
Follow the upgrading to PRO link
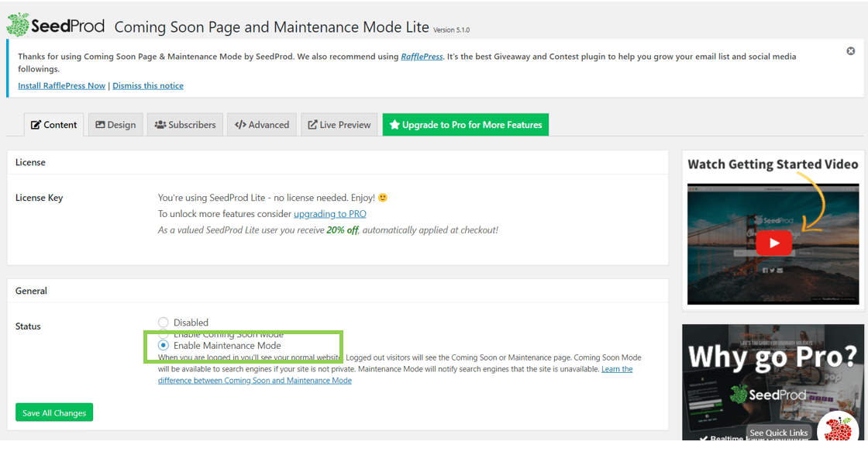click(329, 214)
